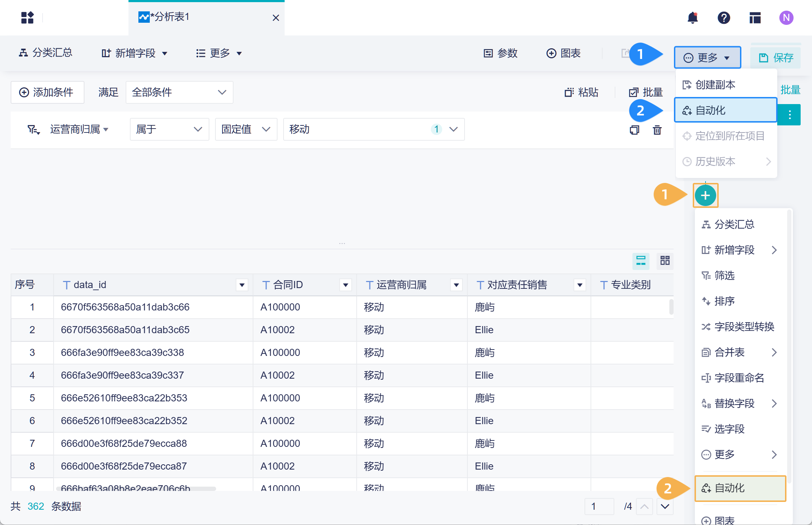Open the 属于 operator dropdown
812x525 pixels.
click(169, 129)
